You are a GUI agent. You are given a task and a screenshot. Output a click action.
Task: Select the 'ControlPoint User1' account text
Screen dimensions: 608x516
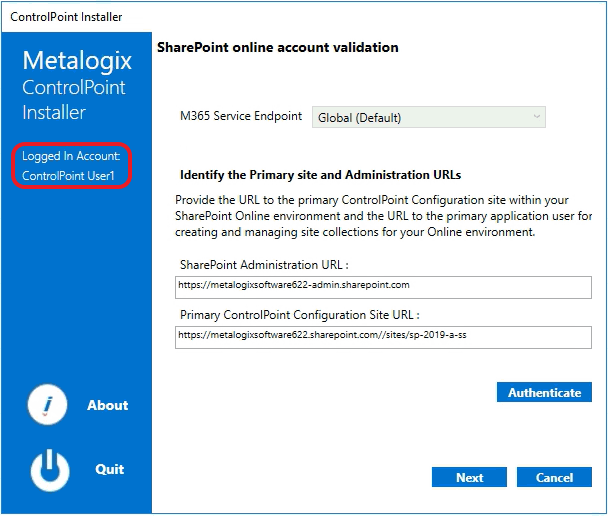click(x=68, y=176)
